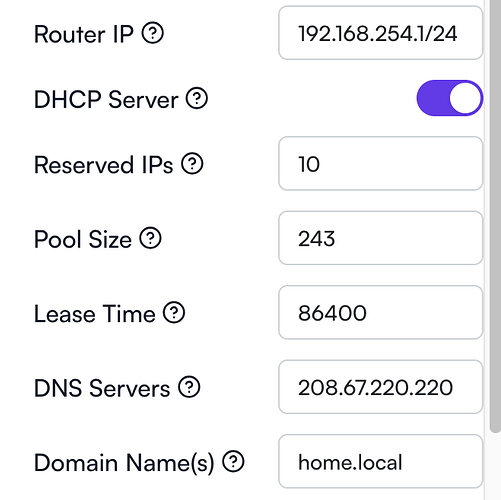Image resolution: width=501 pixels, height=500 pixels.
Task: Click the DHCP Server label text
Action: (106, 100)
